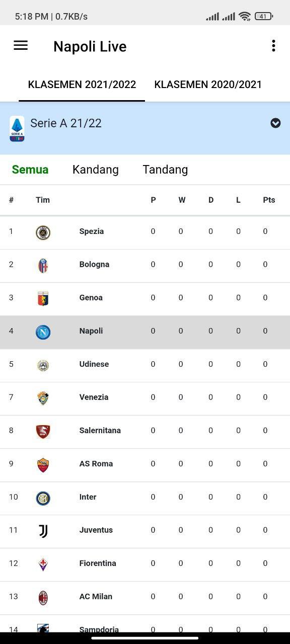This screenshot has width=290, height=644.
Task: Tap the Juventus club logo
Action: click(43, 531)
